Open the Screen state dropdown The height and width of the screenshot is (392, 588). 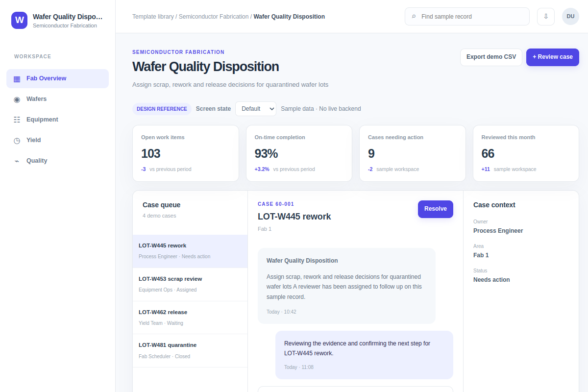(256, 109)
